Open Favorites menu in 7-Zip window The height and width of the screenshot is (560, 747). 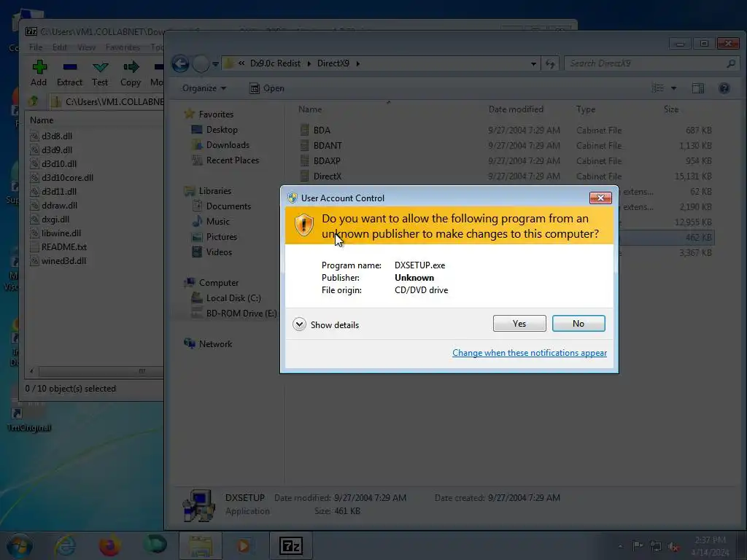[123, 47]
